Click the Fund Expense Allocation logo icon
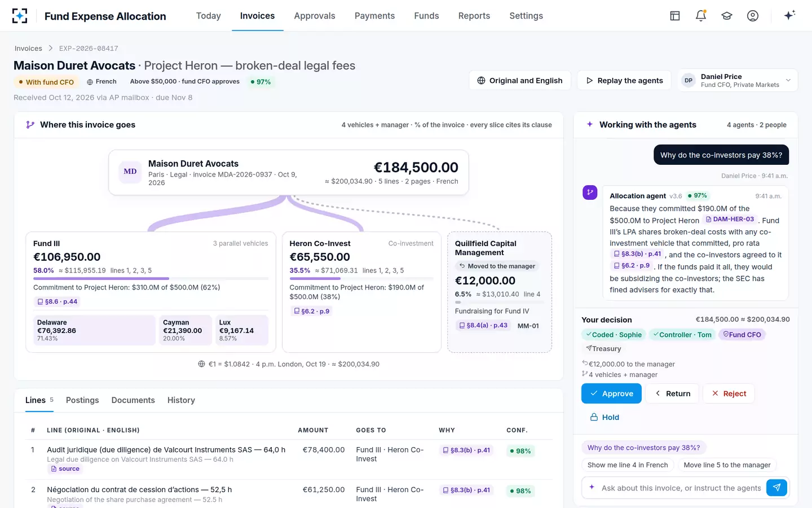The image size is (812, 508). [x=20, y=16]
